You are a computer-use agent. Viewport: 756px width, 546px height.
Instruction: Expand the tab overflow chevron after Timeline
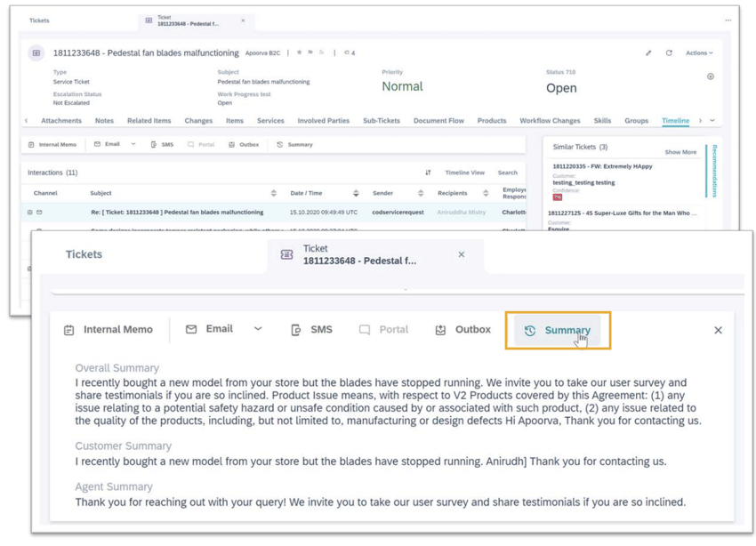point(712,121)
